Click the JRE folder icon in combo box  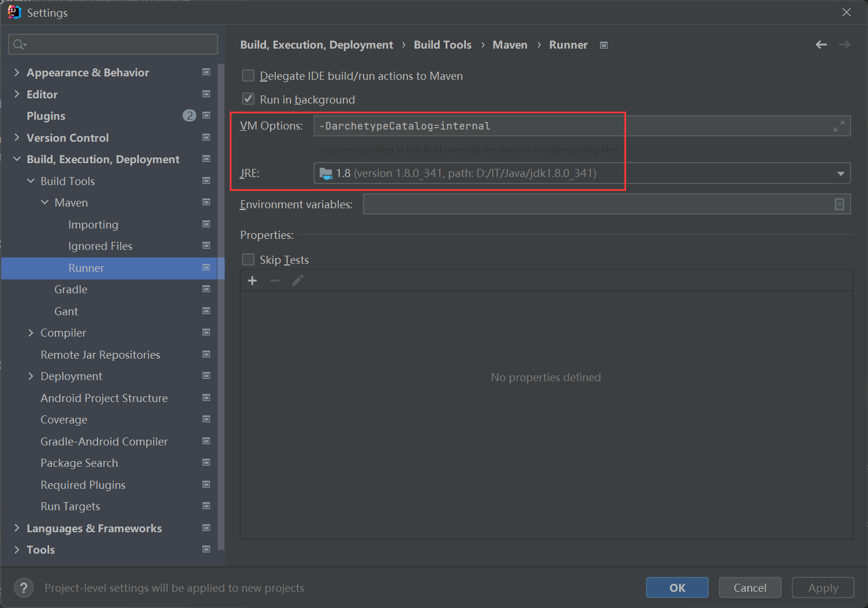[326, 173]
